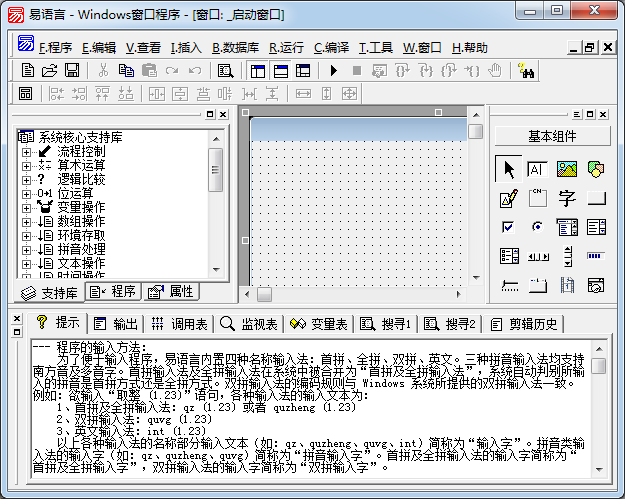The width and height of the screenshot is (625, 499).
Task: Switch to the 输出 (Output) tab
Action: point(116,324)
